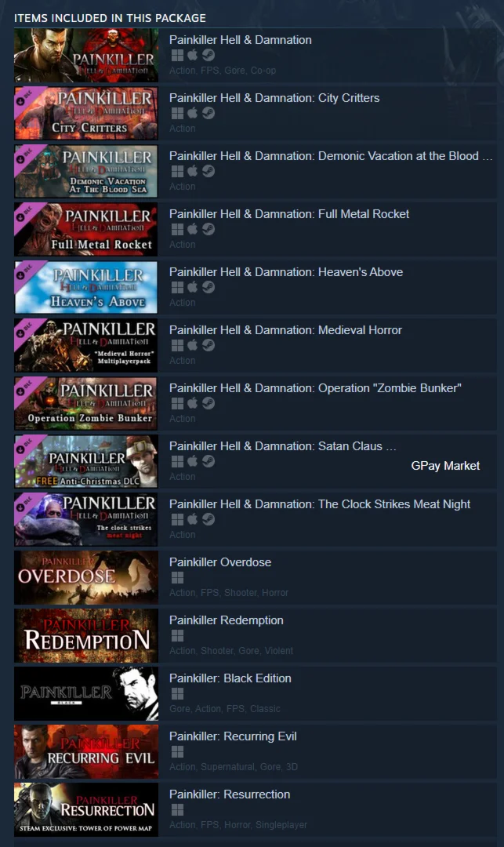Viewport: 504px width, 847px height.
Task: Click the Painkiller Resurrection thumbnail image
Action: click(86, 809)
